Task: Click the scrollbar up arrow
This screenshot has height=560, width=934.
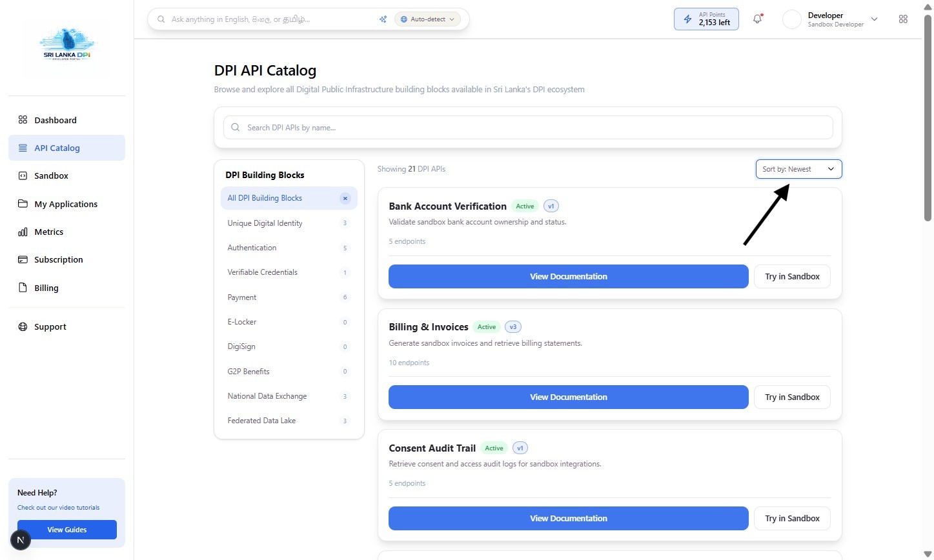Action: [x=928, y=6]
